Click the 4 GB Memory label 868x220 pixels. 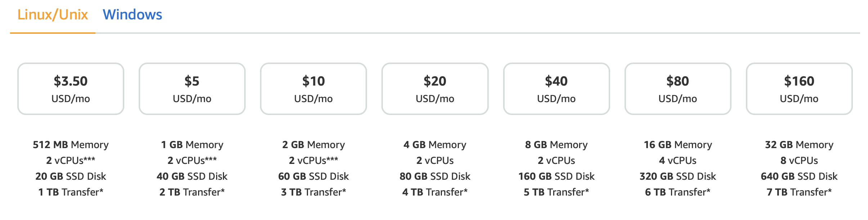(435, 145)
